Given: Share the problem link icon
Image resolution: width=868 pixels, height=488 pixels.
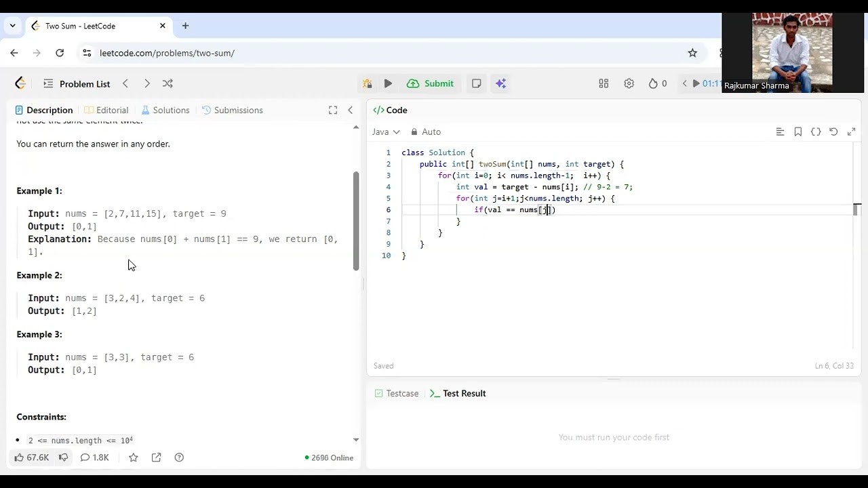Looking at the screenshot, I should [x=156, y=457].
